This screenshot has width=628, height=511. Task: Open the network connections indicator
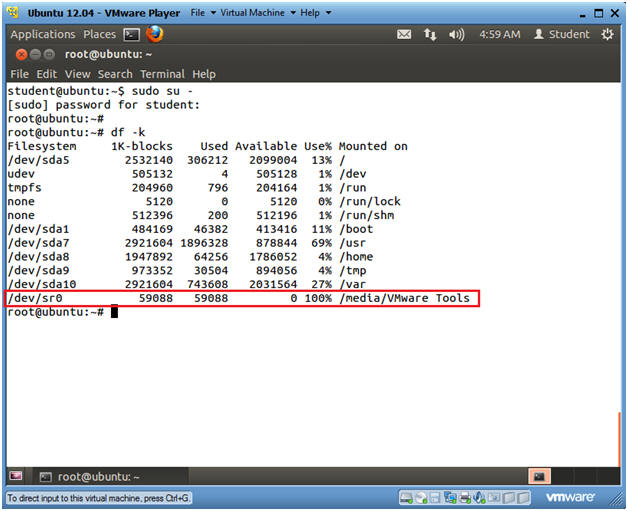point(430,35)
